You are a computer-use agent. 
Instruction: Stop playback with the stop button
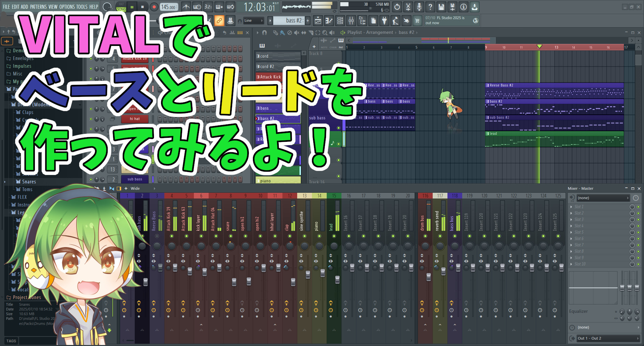143,7
